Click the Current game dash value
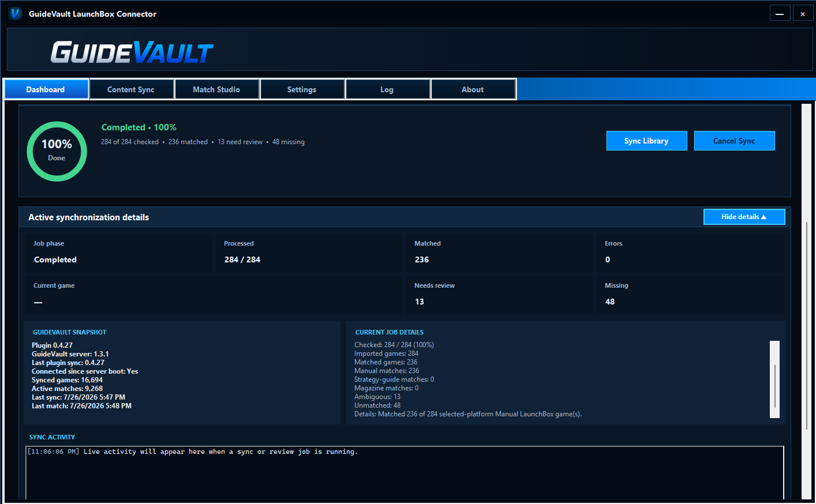 pos(38,302)
